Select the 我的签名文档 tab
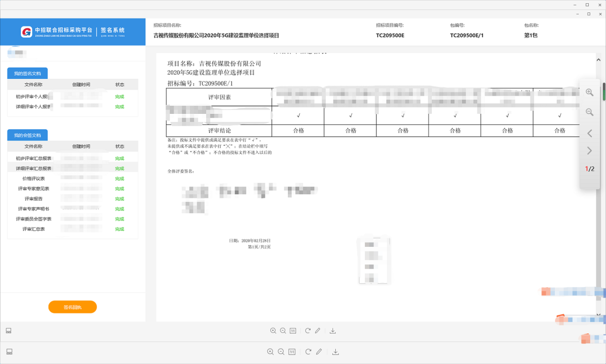 (27, 74)
